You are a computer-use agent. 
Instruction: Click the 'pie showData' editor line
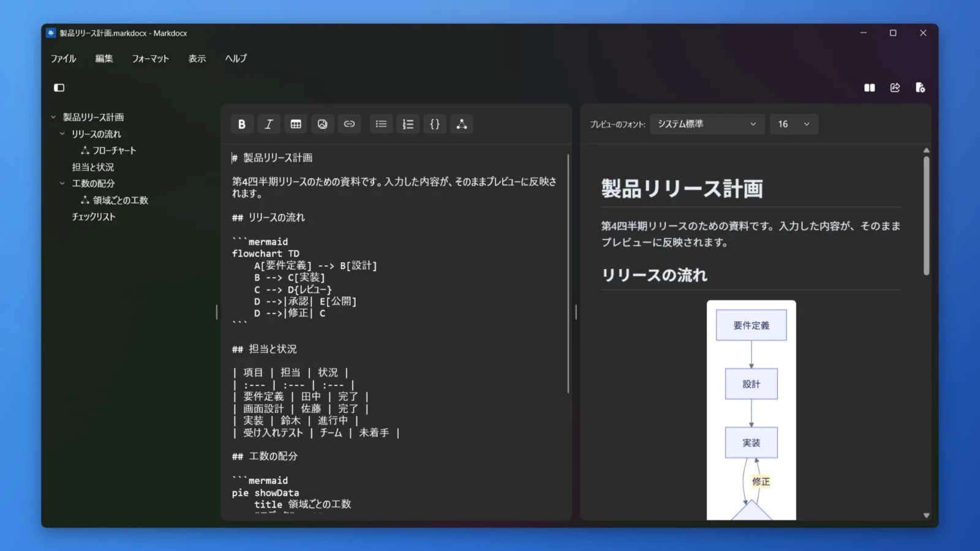click(266, 493)
